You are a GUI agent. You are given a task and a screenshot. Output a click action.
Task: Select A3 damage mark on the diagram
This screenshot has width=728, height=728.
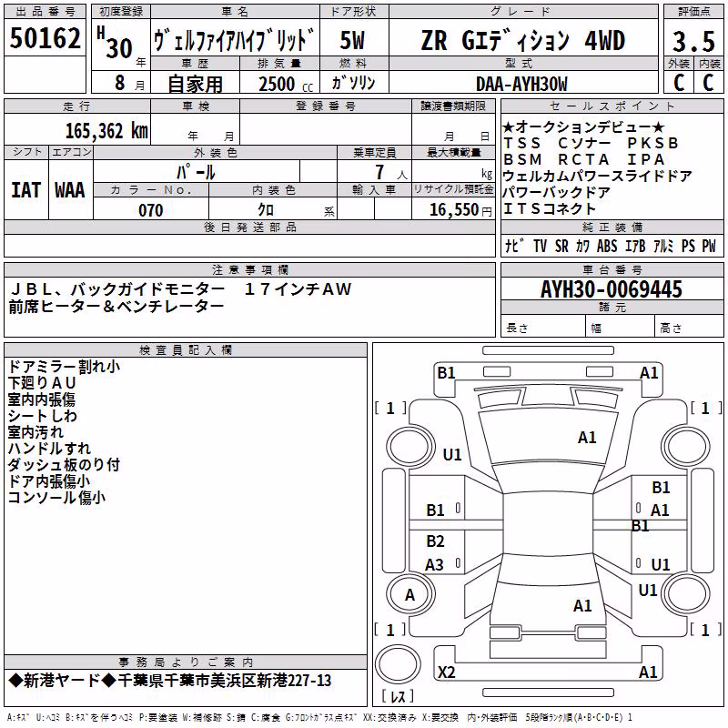[434, 565]
